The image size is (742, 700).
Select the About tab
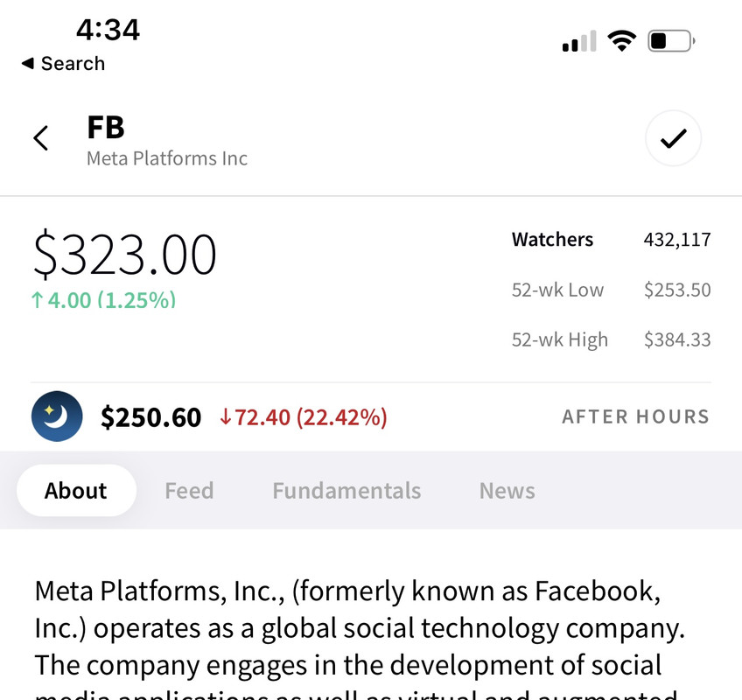pyautogui.click(x=76, y=491)
